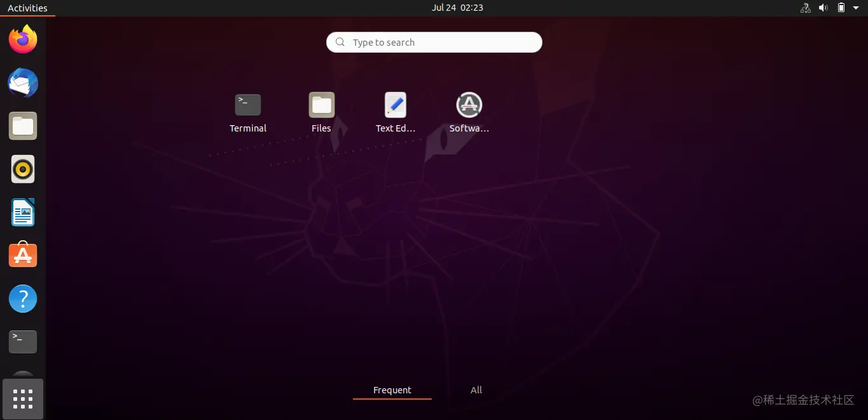Expand the system menu arrow
The image size is (868, 420).
(856, 8)
